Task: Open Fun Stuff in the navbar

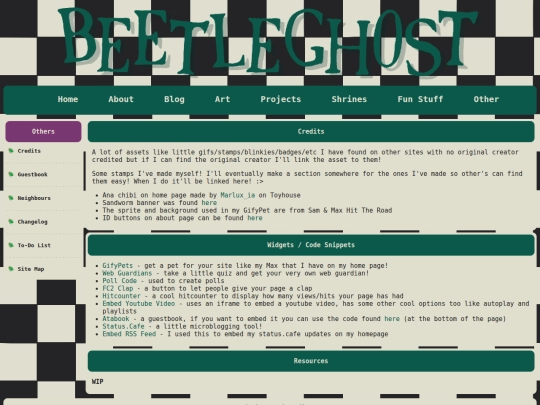Action: click(x=420, y=99)
